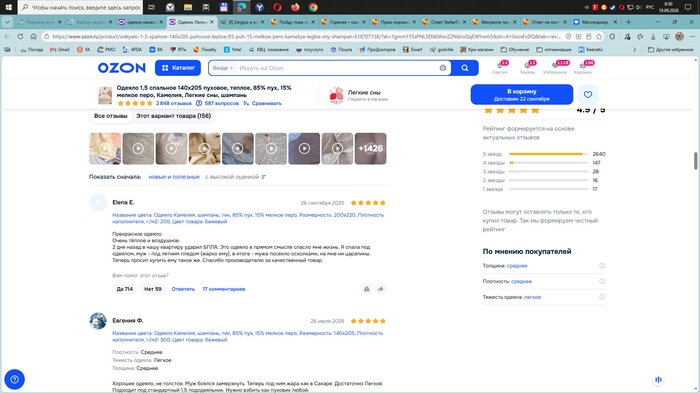This screenshot has height=394, width=700.
Task: Open the image search camera icon
Action: [x=443, y=68]
